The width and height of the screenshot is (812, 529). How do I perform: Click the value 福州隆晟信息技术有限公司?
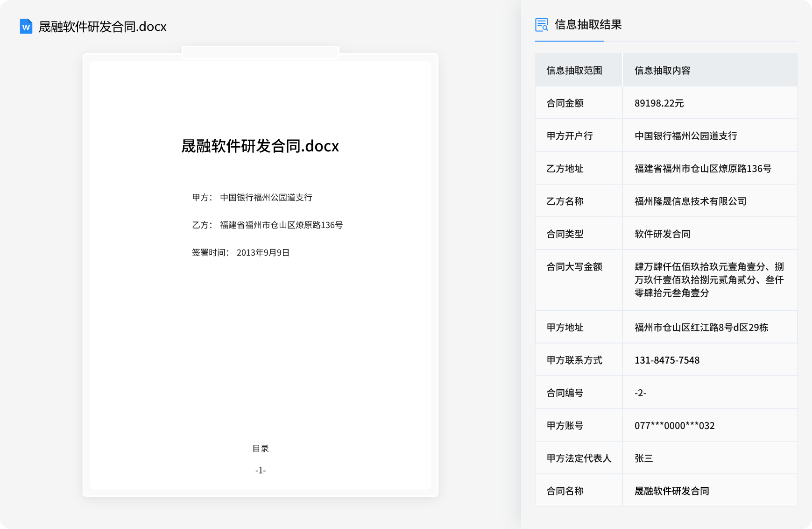690,201
